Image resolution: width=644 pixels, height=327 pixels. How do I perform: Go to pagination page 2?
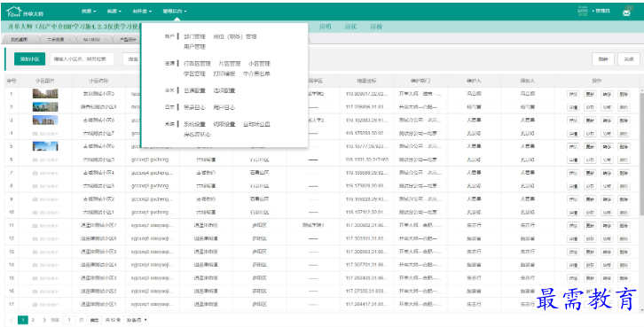[x=34, y=320]
